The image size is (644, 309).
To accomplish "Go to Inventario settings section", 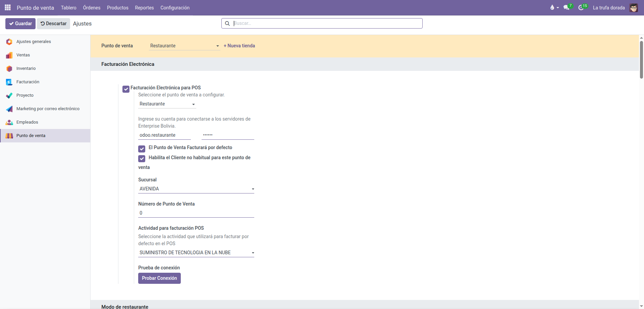I will click(x=26, y=69).
